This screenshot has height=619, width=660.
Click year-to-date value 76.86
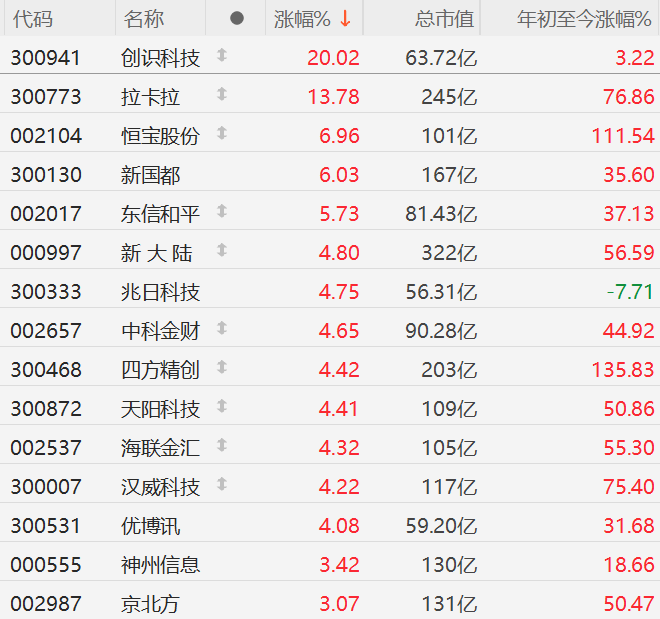[629, 97]
